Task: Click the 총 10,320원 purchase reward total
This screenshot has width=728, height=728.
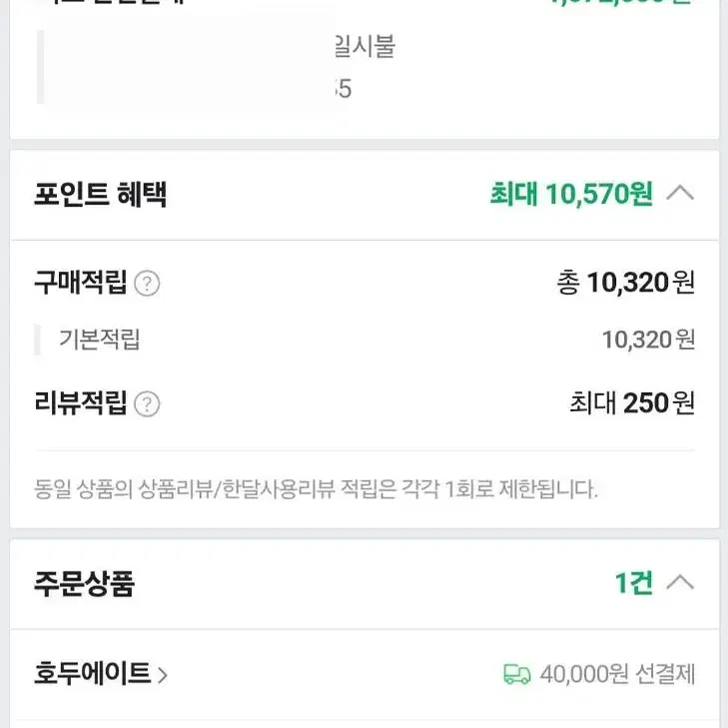Action: coord(625,283)
